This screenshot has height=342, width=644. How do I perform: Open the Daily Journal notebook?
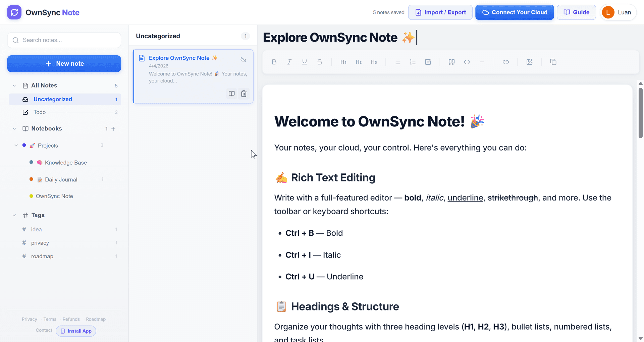coord(61,180)
